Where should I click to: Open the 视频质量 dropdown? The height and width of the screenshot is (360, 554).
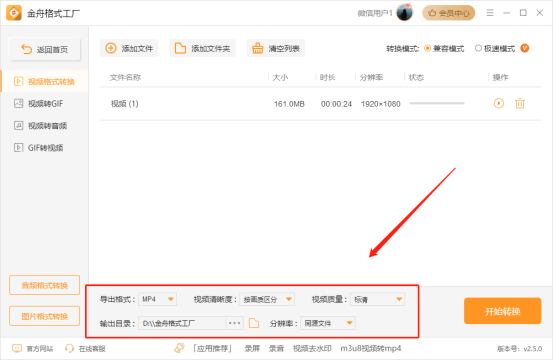tap(377, 299)
